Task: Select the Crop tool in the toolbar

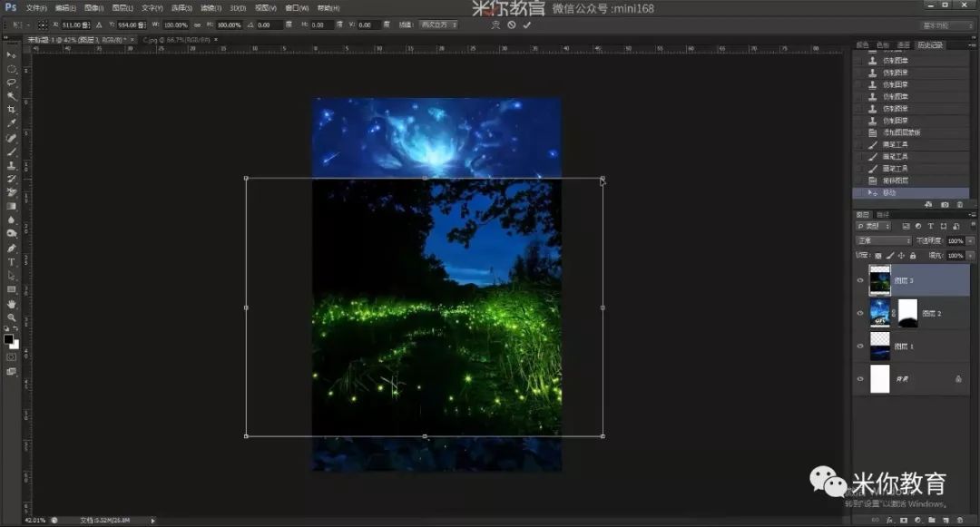Action: pos(11,110)
